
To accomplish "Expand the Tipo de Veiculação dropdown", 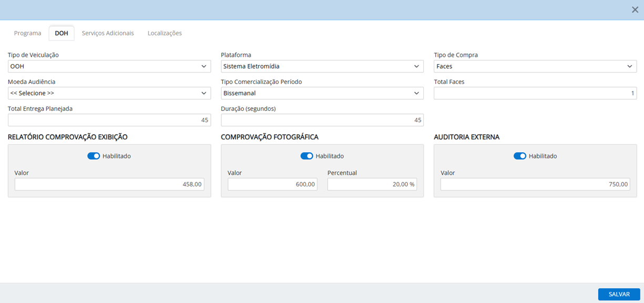I will 109,66.
